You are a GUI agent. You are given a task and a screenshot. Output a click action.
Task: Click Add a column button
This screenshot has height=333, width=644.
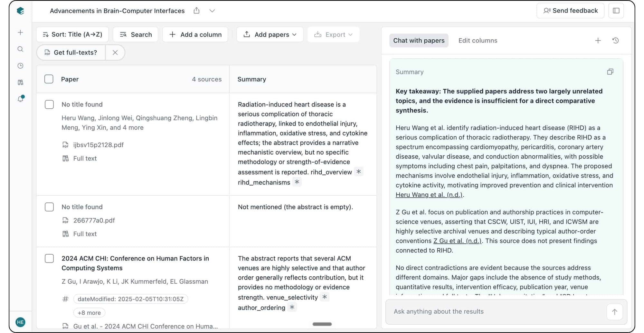[195, 34]
